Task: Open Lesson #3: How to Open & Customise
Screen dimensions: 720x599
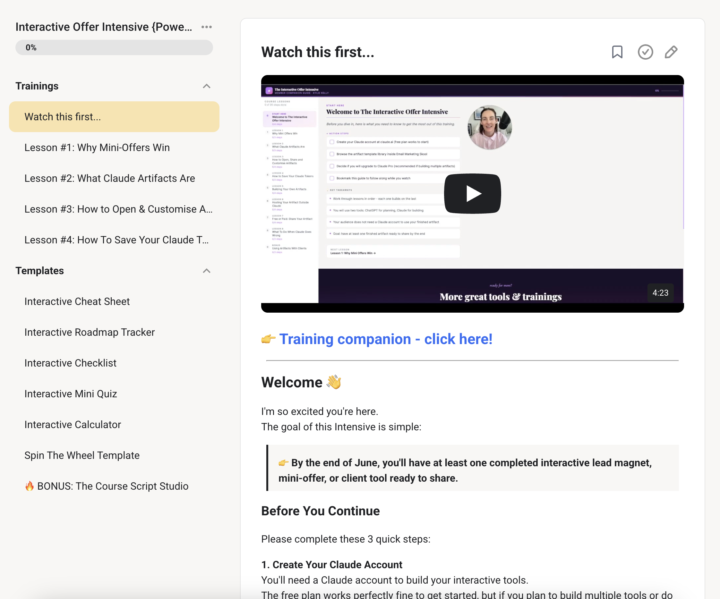Action: pyautogui.click(x=114, y=209)
